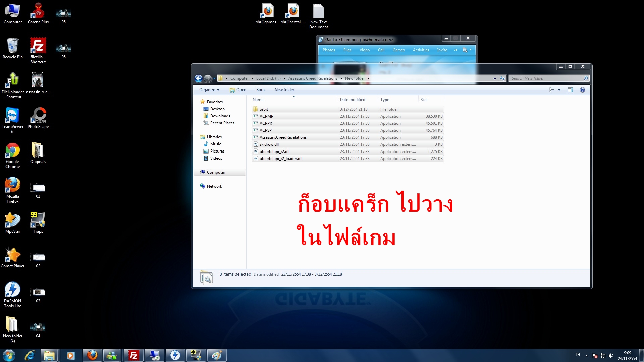Viewport: 644px width, 362px height.
Task: Switch to Photos tab in messenger
Action: click(329, 50)
